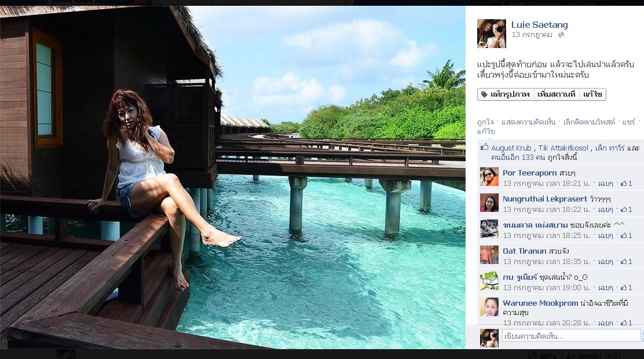644x359 pixels.
Task: Click the like count on the 19:00 comment
Action: coord(627,288)
